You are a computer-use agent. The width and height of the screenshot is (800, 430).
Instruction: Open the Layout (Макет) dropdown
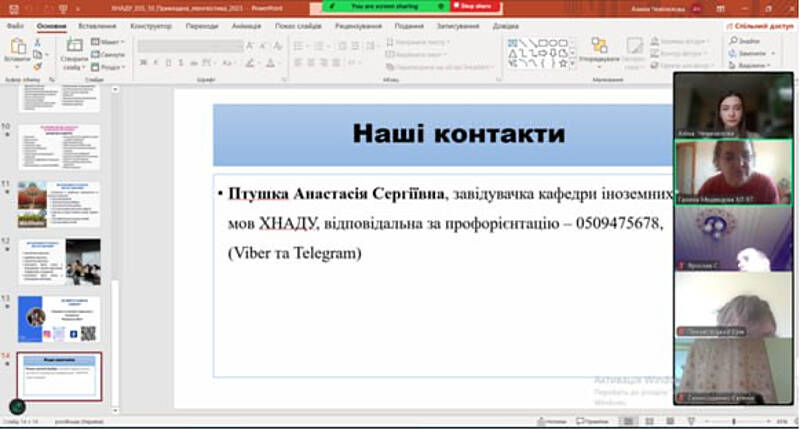coord(108,42)
